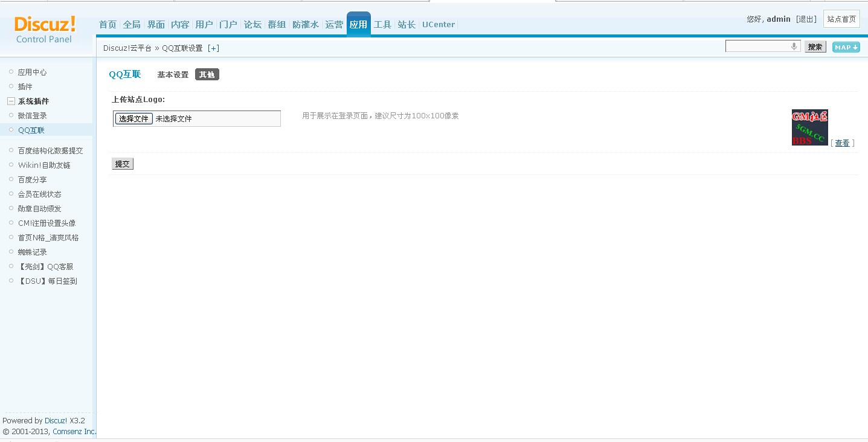Screen dimensions: 868x442
Task: Click the [+] add shortcut link
Action: [x=213, y=48]
